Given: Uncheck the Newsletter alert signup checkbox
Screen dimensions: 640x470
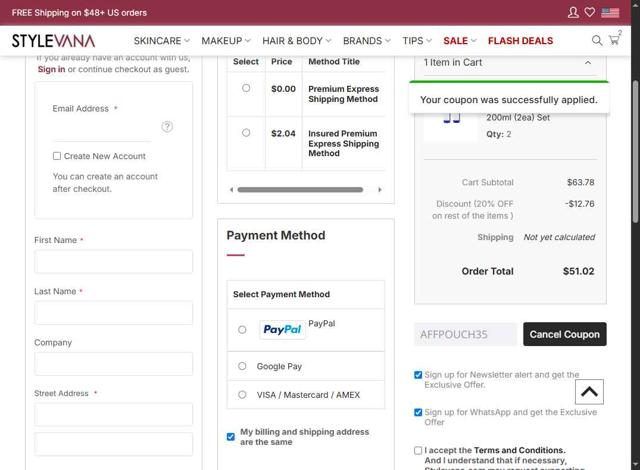Looking at the screenshot, I should click(418, 375).
